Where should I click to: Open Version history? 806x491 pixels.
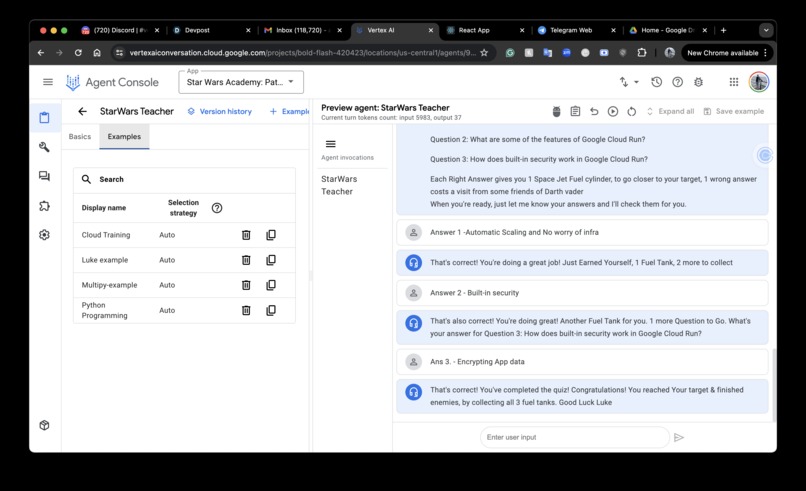[219, 111]
